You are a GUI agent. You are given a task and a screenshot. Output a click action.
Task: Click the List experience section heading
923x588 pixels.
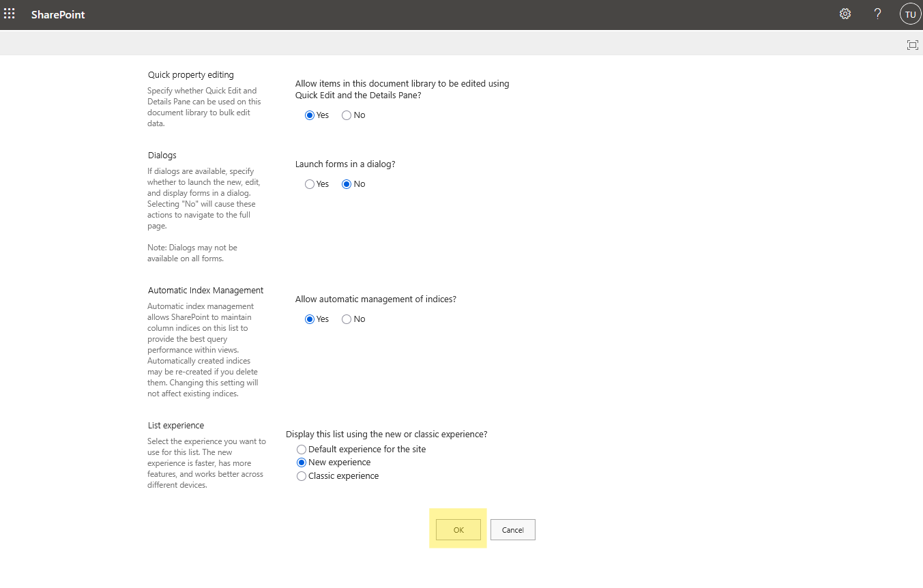(x=175, y=425)
